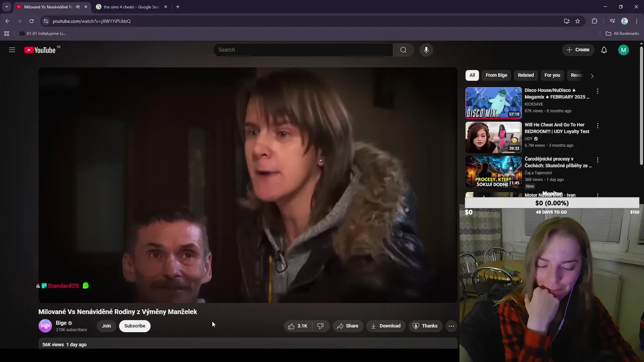This screenshot has height=362, width=644.
Task: Expand the tab search dropdown arrow
Action: tap(7, 7)
